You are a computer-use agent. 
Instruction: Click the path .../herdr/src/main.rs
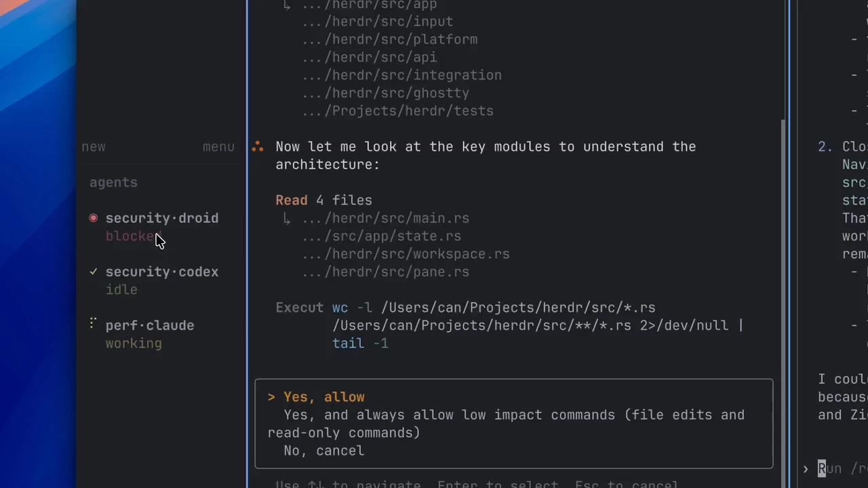point(385,218)
